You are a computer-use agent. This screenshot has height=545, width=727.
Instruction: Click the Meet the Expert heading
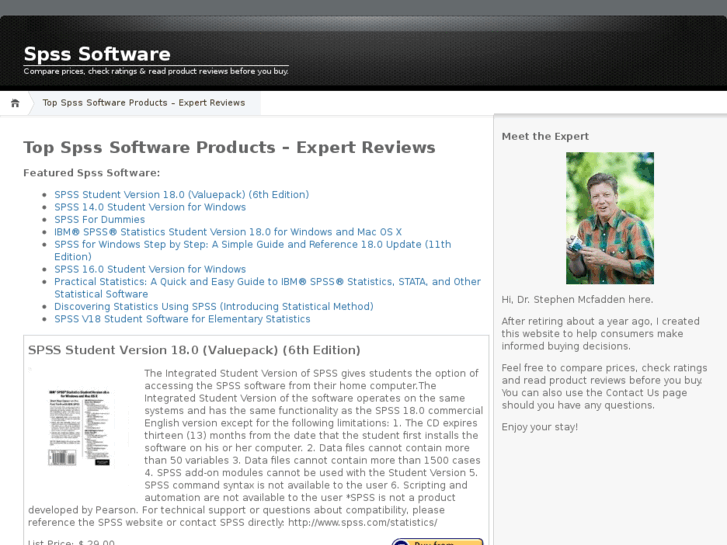point(545,136)
